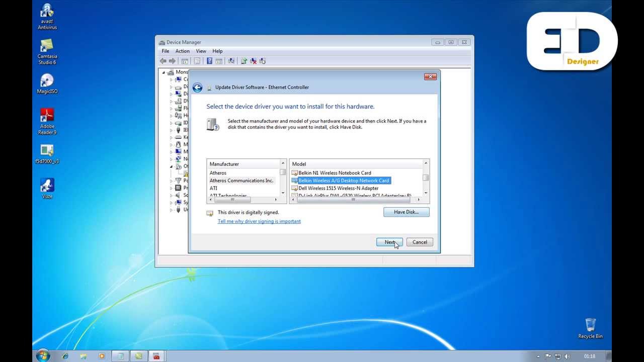Viewport: 644px width, 362px height.
Task: Expand the 'Fl' device tree node
Action: 171,108
